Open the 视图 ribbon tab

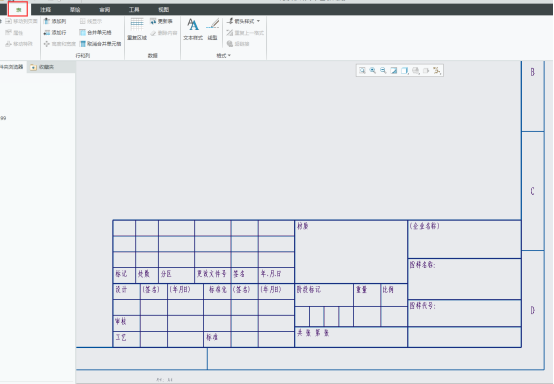(x=163, y=10)
